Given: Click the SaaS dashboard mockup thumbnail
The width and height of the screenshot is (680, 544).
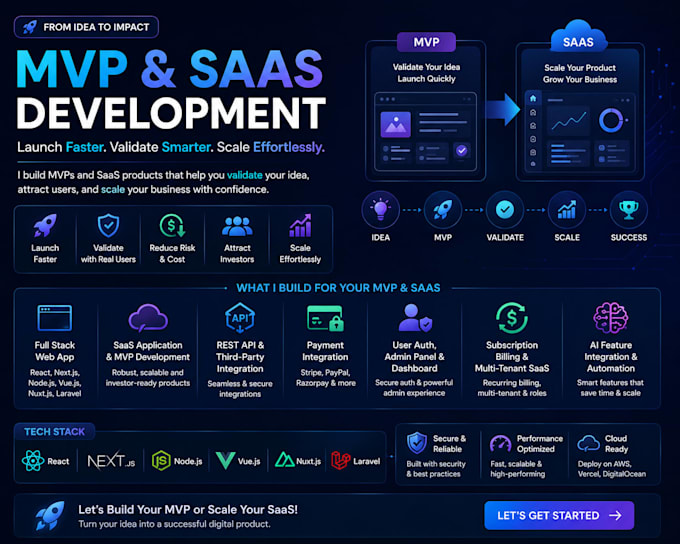Looking at the screenshot, I should [580, 132].
